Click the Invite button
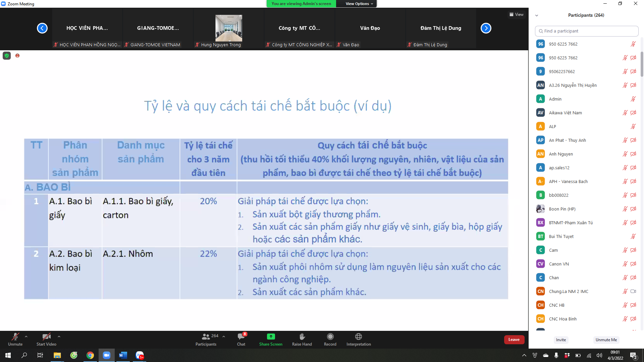The width and height of the screenshot is (644, 362). click(x=561, y=340)
